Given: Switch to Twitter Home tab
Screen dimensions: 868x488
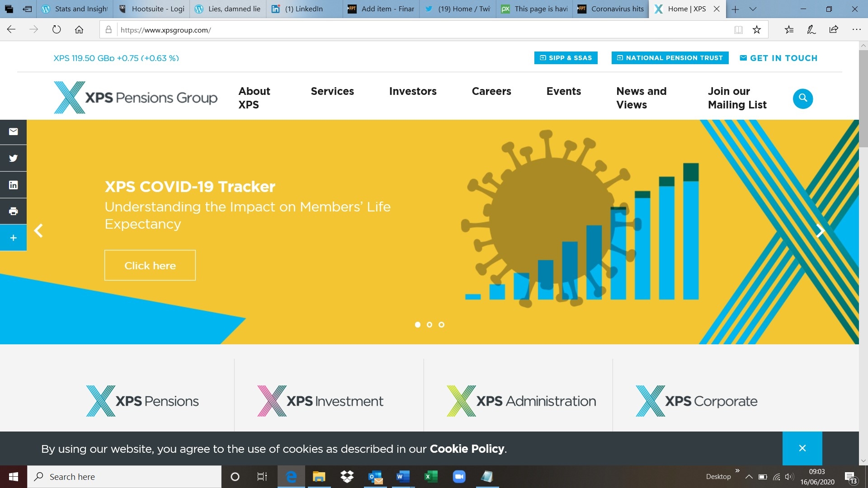Looking at the screenshot, I should click(x=458, y=9).
